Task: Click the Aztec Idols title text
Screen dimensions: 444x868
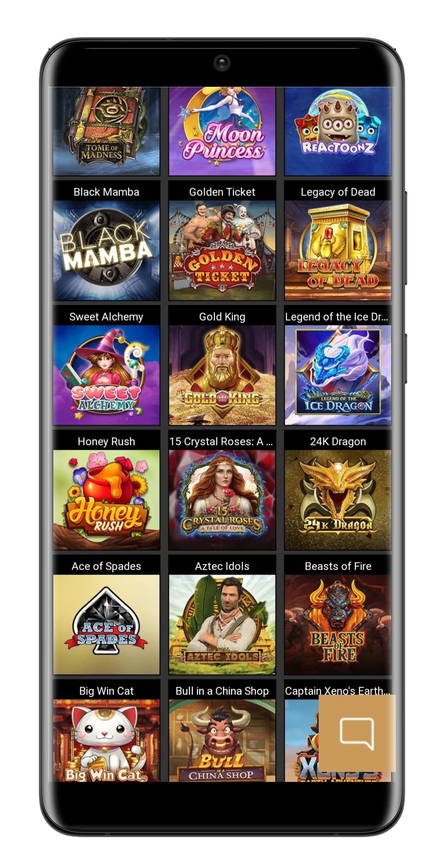Action: [x=222, y=566]
